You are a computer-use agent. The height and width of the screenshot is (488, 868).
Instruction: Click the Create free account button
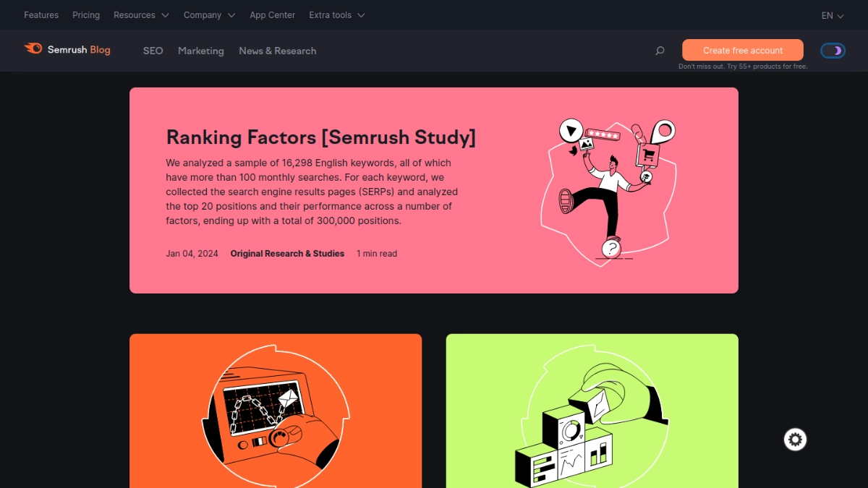[743, 50]
